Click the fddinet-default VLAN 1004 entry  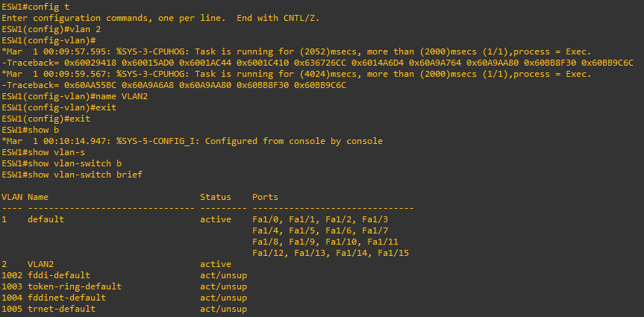point(125,298)
